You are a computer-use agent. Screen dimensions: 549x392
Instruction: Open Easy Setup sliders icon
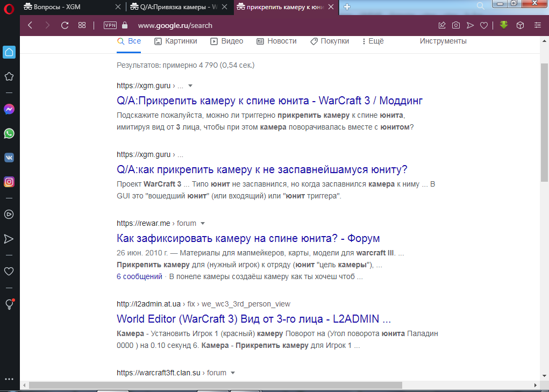pyautogui.click(x=538, y=25)
